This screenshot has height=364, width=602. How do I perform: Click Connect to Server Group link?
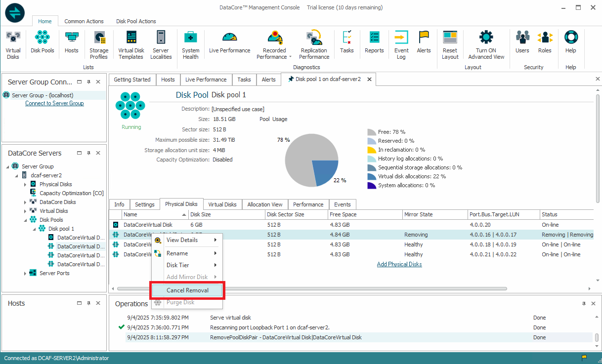[54, 103]
